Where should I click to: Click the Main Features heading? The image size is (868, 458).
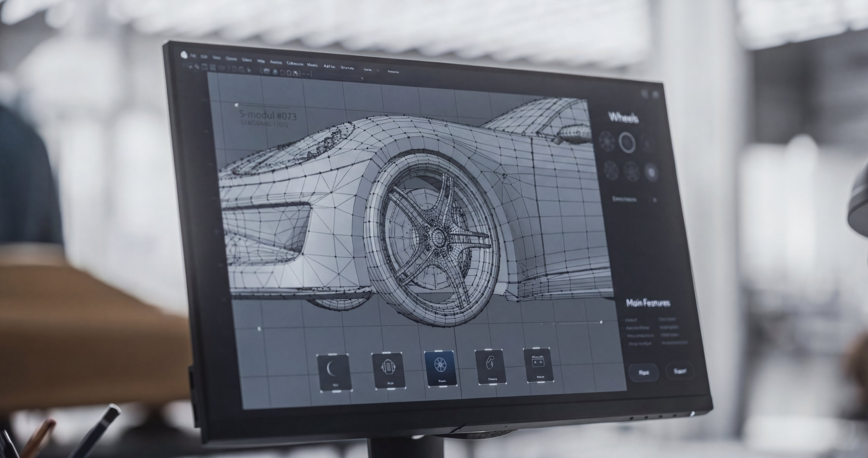click(x=648, y=303)
